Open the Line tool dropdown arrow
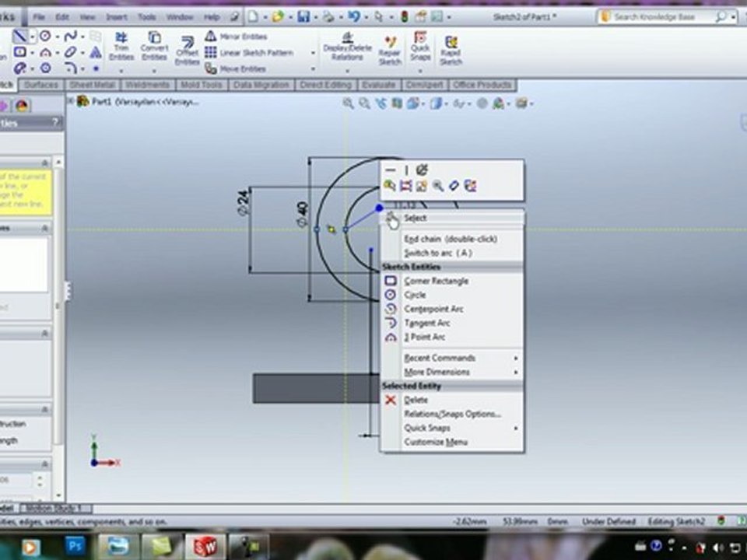This screenshot has height=560, width=747. pyautogui.click(x=33, y=37)
